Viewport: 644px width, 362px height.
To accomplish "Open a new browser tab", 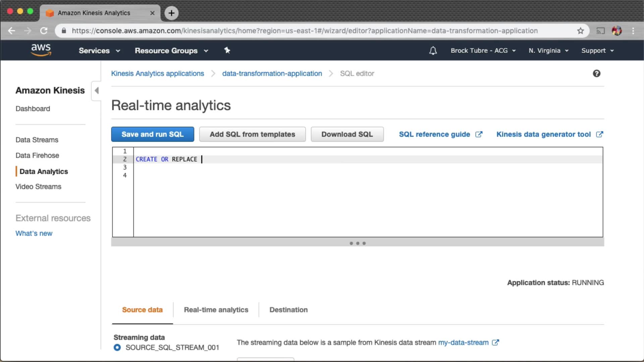I will 171,13.
